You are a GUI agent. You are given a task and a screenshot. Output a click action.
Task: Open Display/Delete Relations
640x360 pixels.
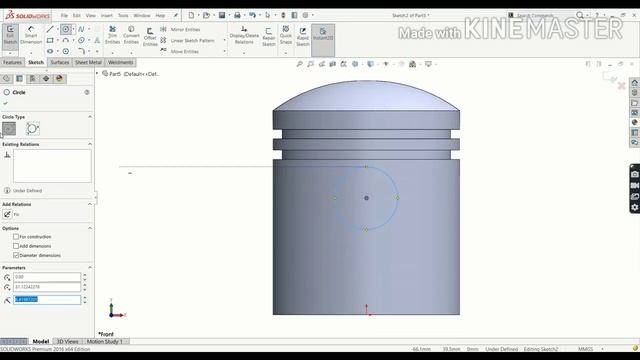[x=244, y=36]
